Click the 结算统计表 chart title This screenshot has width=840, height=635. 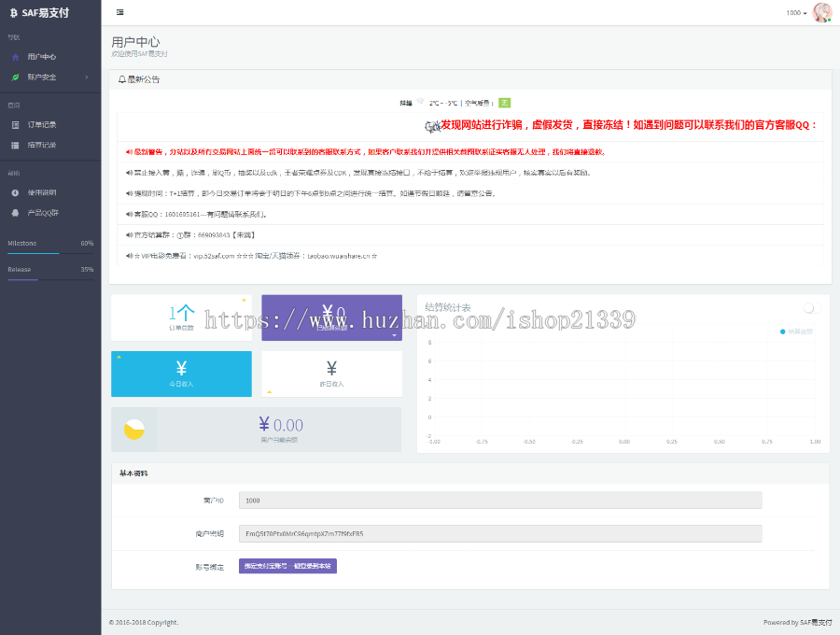coord(448,307)
